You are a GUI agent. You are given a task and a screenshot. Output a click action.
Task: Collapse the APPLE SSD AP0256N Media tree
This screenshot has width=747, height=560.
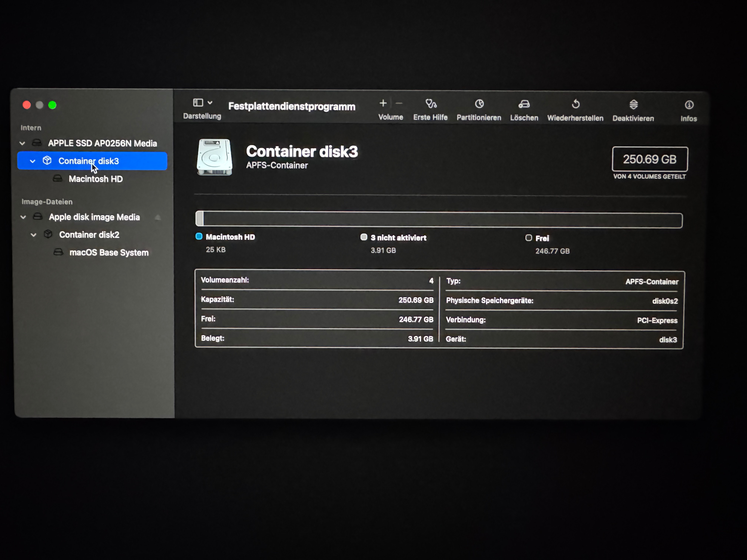tap(22, 143)
